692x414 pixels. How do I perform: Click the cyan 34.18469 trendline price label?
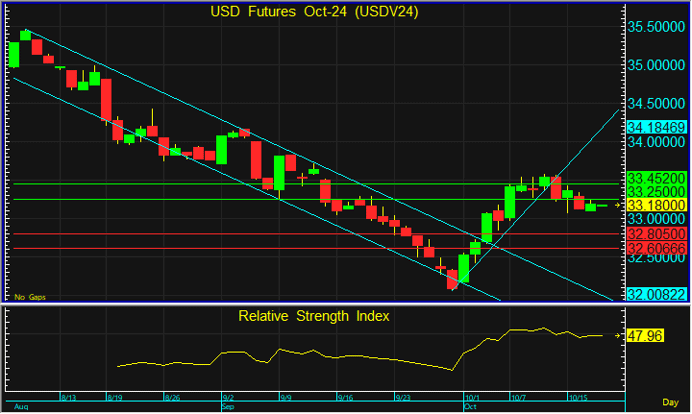tap(655, 128)
